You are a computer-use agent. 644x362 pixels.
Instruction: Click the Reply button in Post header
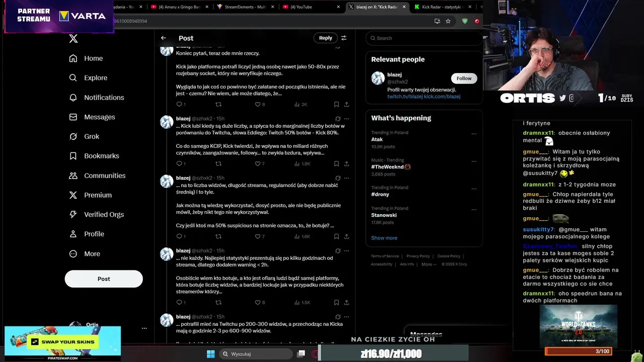click(326, 38)
